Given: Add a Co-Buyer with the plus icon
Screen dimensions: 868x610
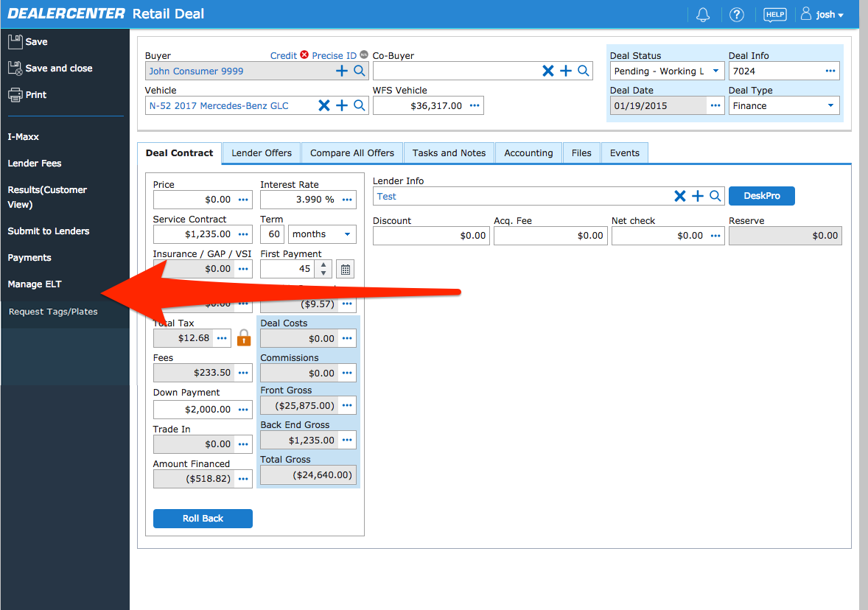Looking at the screenshot, I should 566,71.
